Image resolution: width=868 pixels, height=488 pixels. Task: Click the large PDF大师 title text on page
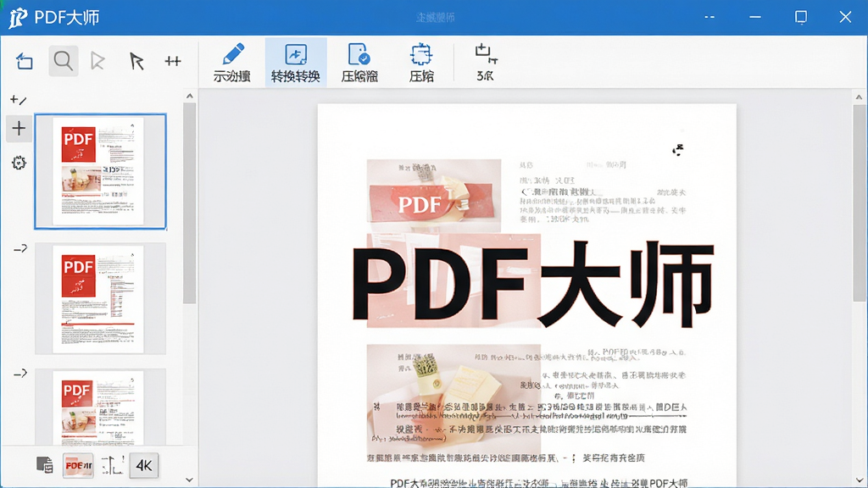pos(533,283)
